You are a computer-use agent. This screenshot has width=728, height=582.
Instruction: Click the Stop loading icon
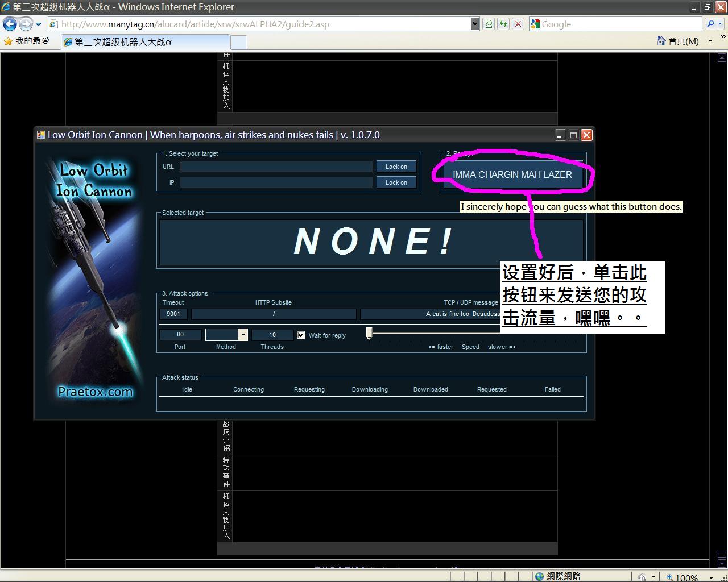tap(518, 24)
